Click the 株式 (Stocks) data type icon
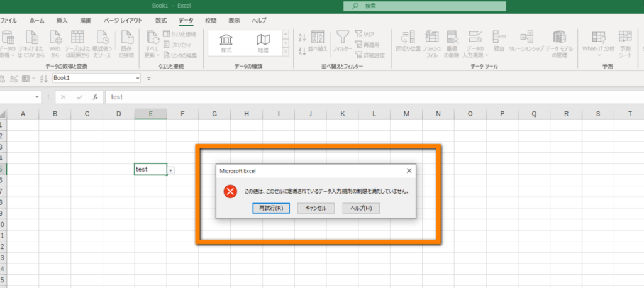The image size is (644, 288). tap(226, 43)
